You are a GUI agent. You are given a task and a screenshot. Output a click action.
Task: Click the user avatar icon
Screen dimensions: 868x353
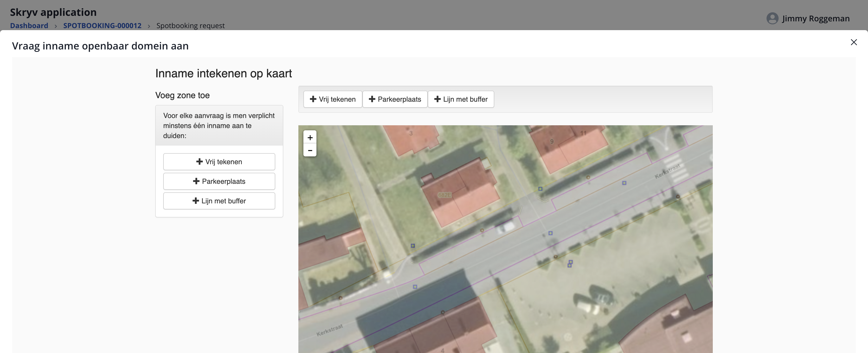772,18
